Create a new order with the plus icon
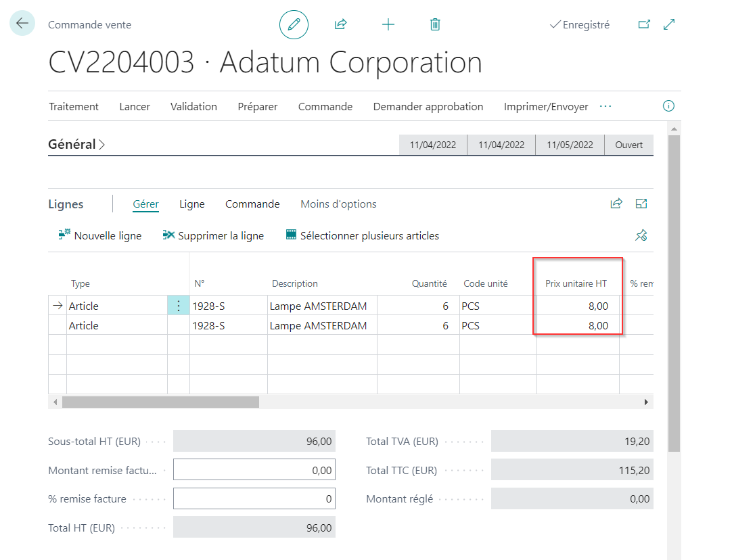 click(x=388, y=24)
